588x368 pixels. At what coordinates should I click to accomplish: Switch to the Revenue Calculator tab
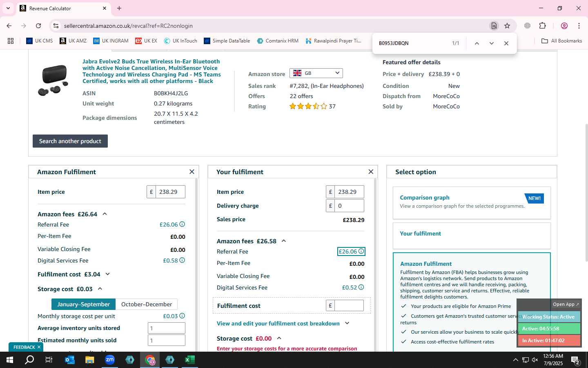63,8
